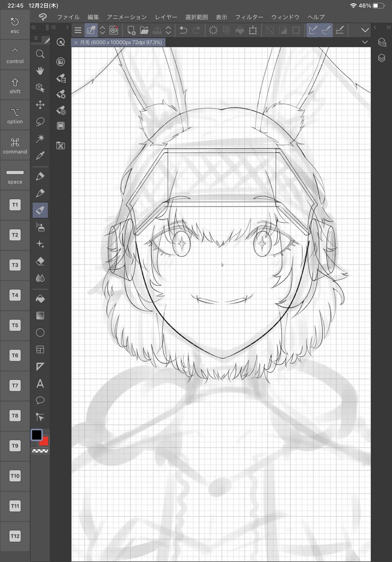Select the black main color swatch

(37, 435)
